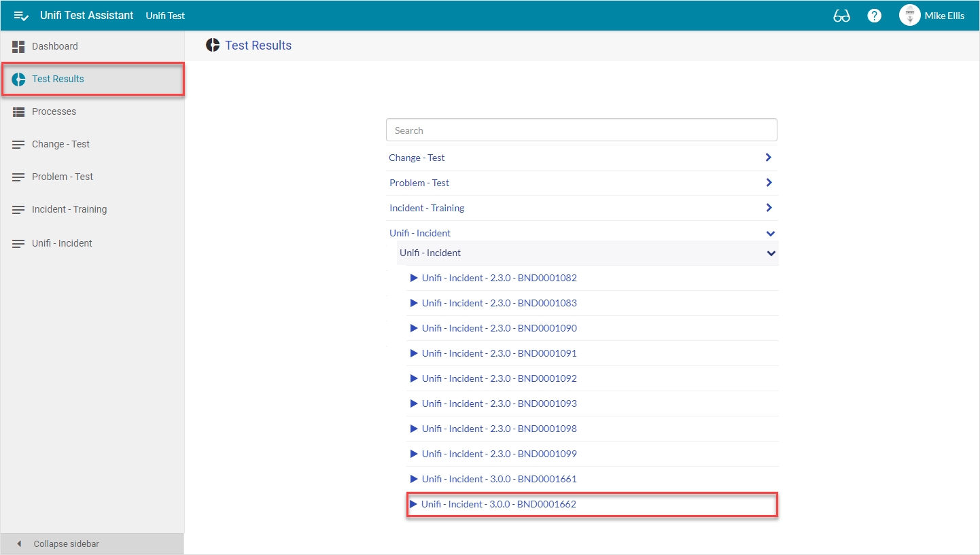The width and height of the screenshot is (980, 555).
Task: Expand the Change - Test chevron
Action: [768, 158]
